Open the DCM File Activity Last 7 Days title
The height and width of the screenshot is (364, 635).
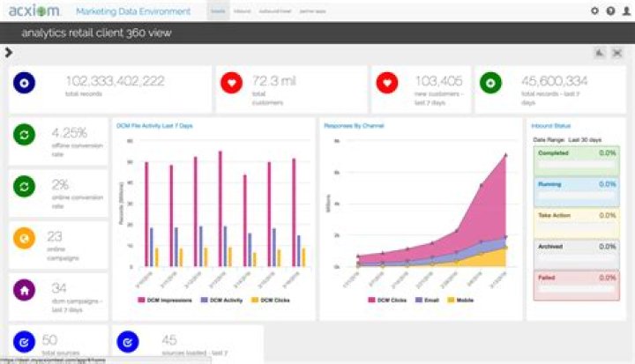pos(154,125)
